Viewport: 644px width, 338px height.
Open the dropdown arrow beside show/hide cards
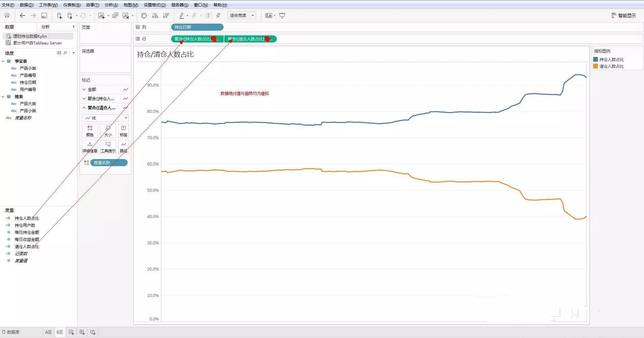tap(275, 16)
